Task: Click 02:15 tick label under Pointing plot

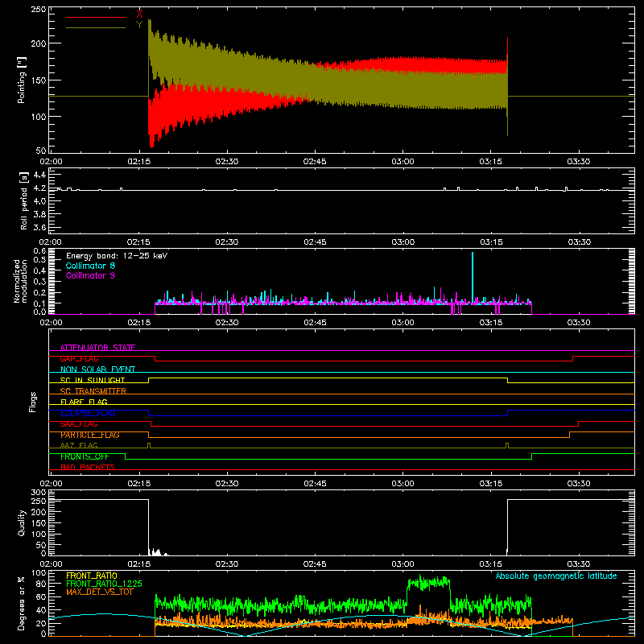Action: 138,162
